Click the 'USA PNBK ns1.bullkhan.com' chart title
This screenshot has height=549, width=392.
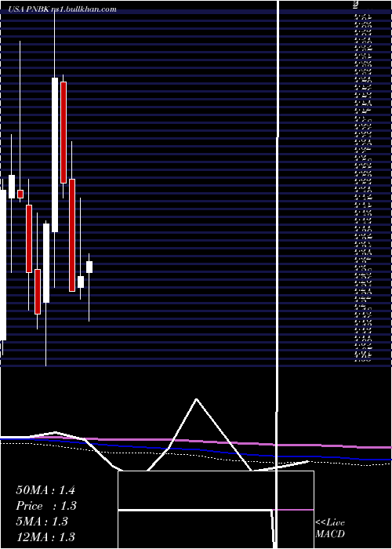click(62, 9)
